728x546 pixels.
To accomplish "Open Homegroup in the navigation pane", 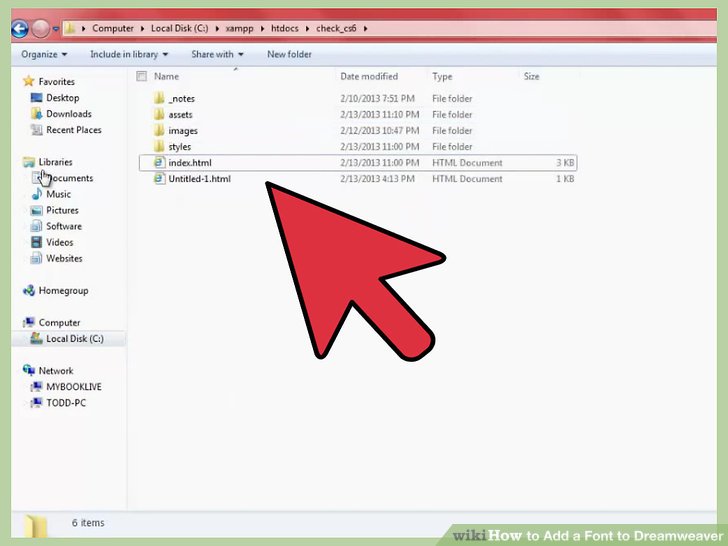I will click(x=62, y=291).
